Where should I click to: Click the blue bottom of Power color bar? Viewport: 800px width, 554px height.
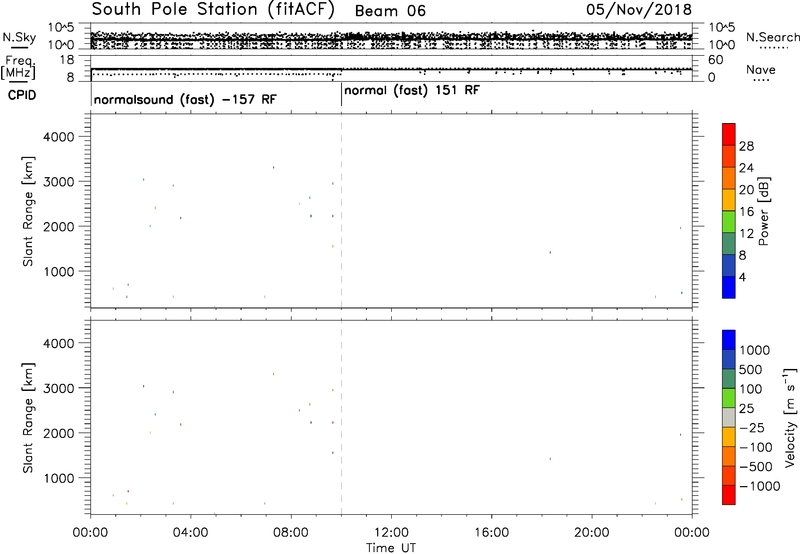coord(729,287)
